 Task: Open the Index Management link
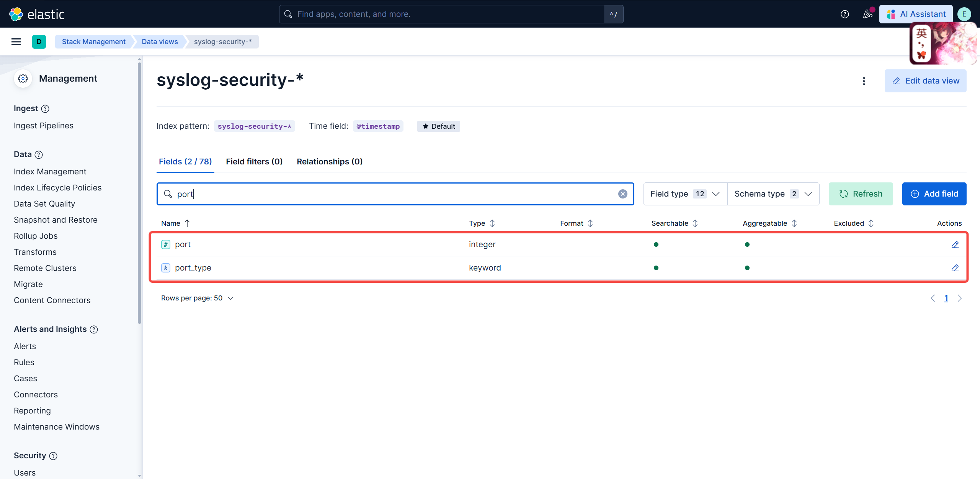click(x=50, y=172)
